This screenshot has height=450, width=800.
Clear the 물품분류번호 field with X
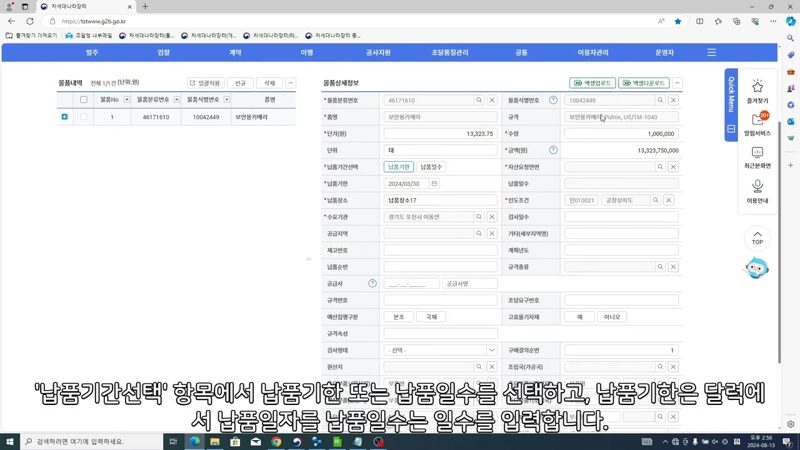pyautogui.click(x=492, y=101)
